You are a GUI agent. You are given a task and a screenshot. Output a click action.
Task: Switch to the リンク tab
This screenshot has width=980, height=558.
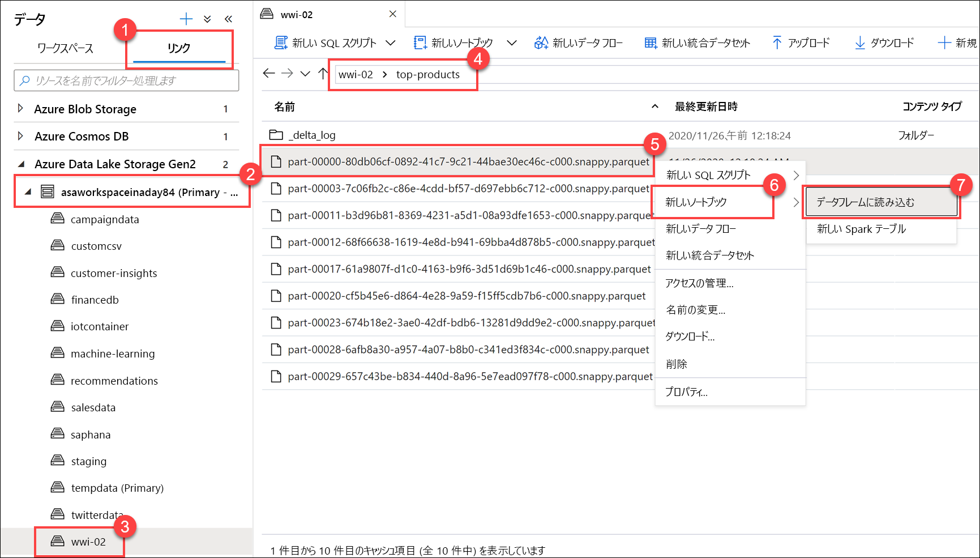pos(179,48)
